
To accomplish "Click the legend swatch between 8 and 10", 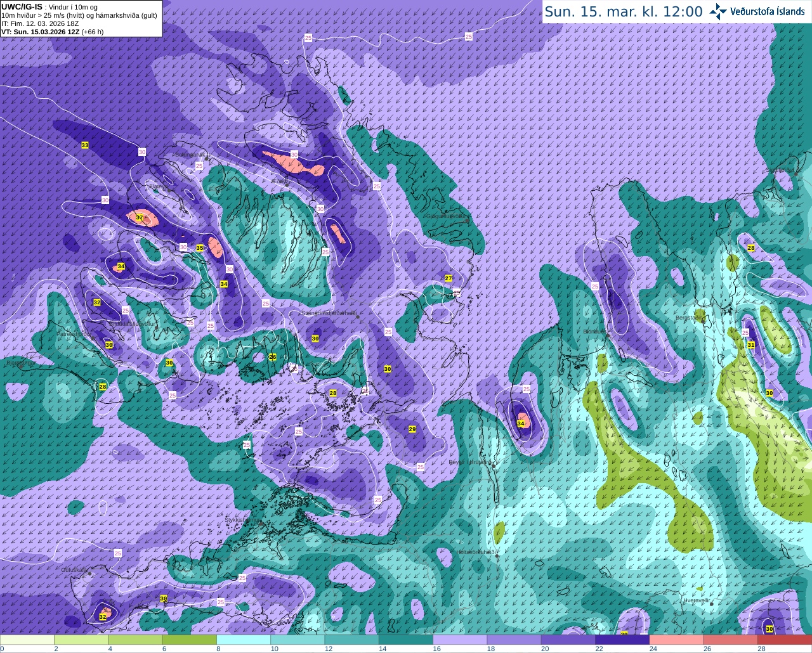I will (244, 640).
